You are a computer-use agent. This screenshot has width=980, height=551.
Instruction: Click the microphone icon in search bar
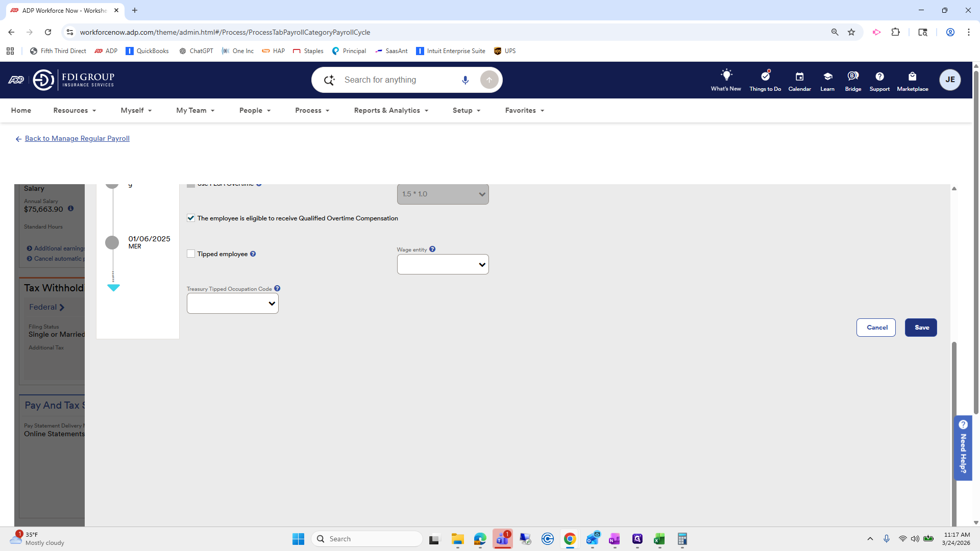(x=465, y=80)
